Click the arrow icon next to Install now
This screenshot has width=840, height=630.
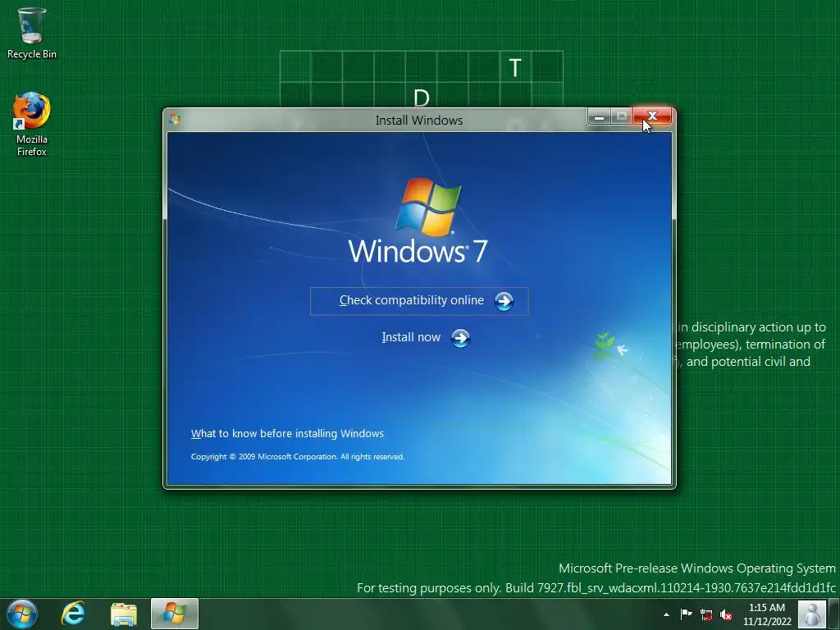(460, 338)
